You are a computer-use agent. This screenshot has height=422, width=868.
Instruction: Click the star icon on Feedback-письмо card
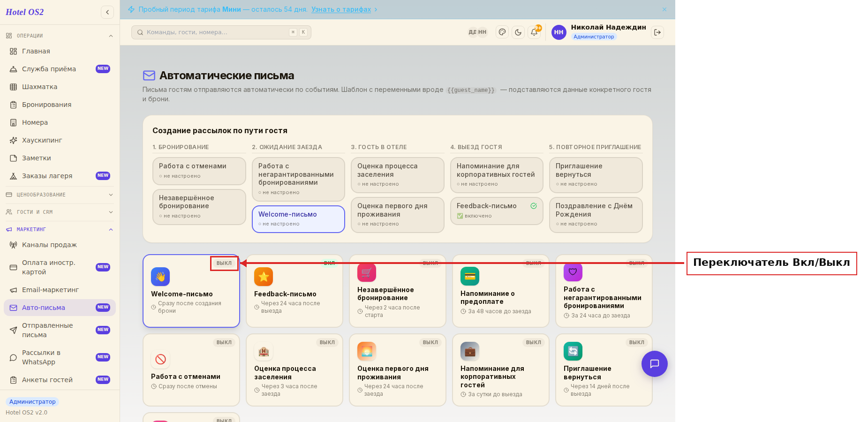click(264, 277)
